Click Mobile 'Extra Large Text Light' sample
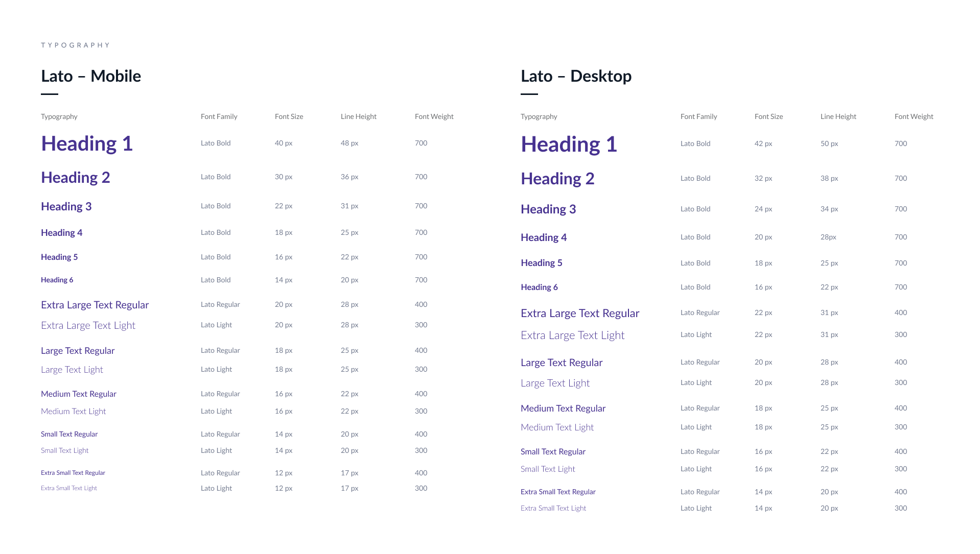The height and width of the screenshot is (554, 980). point(88,326)
